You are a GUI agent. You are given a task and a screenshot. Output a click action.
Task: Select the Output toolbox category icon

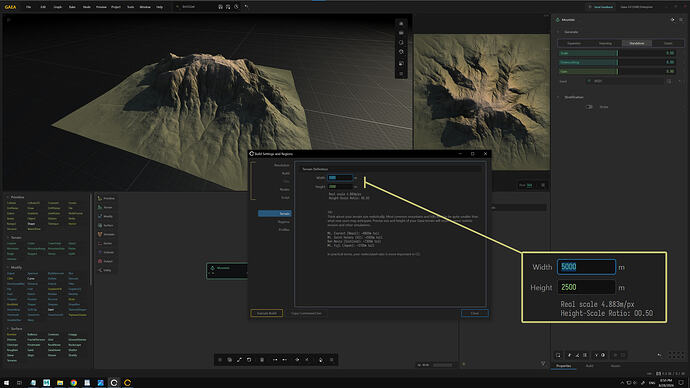pos(100,261)
